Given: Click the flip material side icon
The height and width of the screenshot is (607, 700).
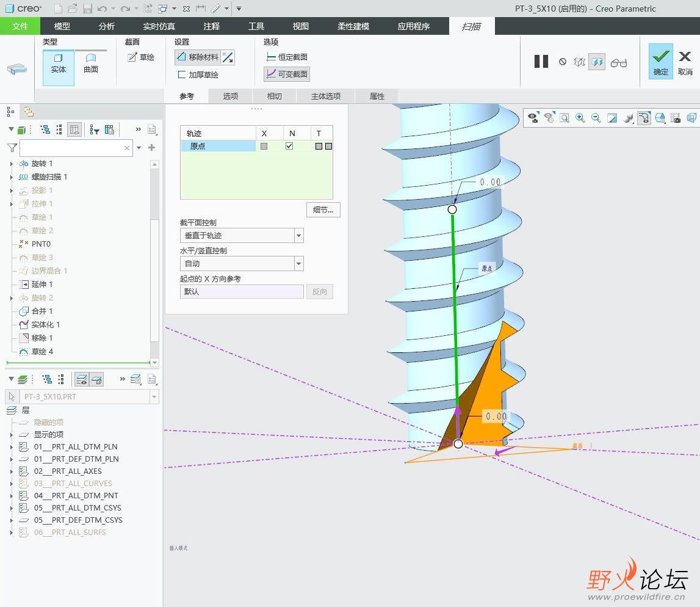Looking at the screenshot, I should 228,57.
